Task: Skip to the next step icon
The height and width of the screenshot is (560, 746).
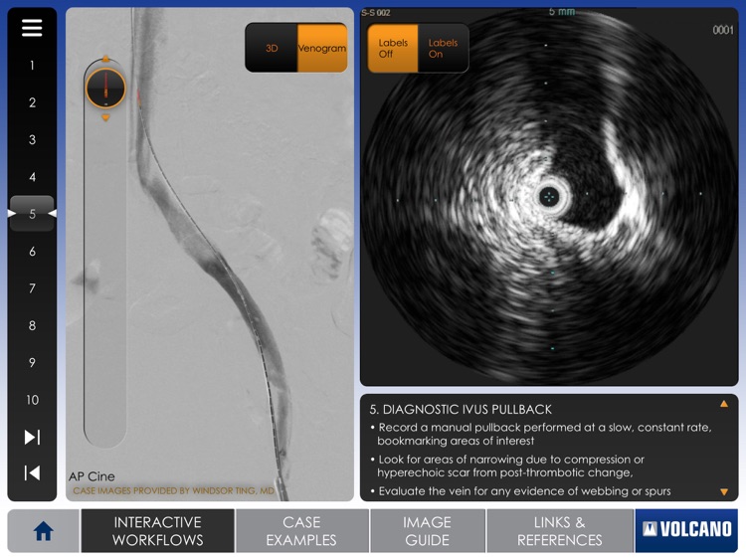Action: pyautogui.click(x=32, y=437)
